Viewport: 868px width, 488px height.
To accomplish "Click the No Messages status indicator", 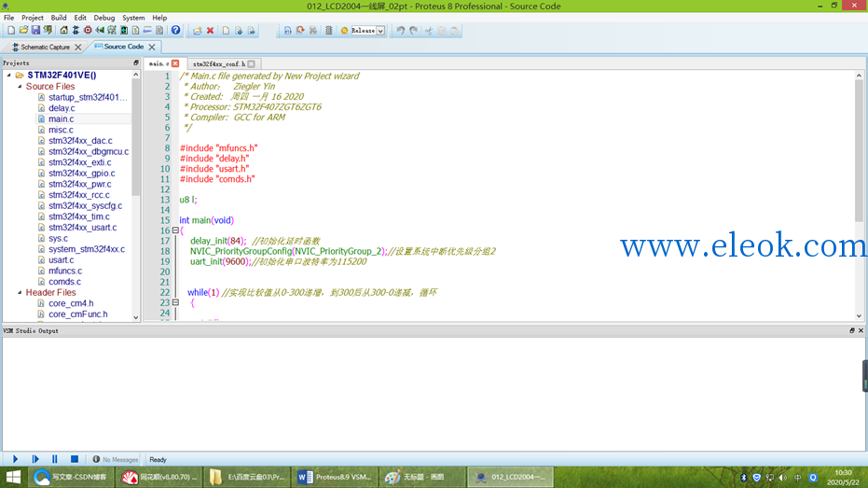I will (x=116, y=460).
